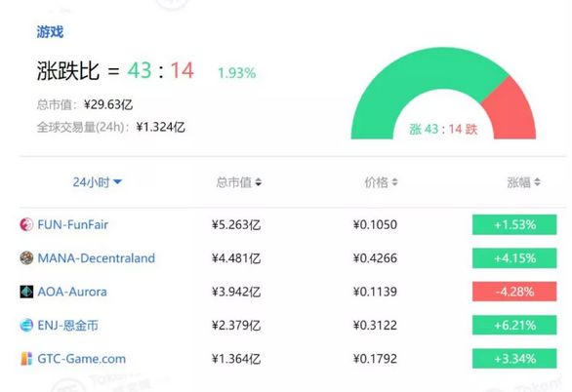The image size is (572, 392).
Task: Sort by 总市值 using the arrow icon
Action: 259,182
